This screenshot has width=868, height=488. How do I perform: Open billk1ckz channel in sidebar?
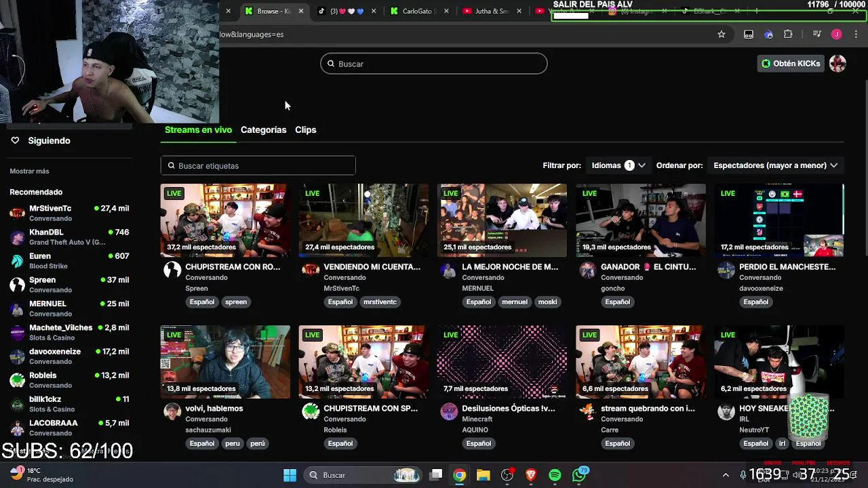(69, 403)
